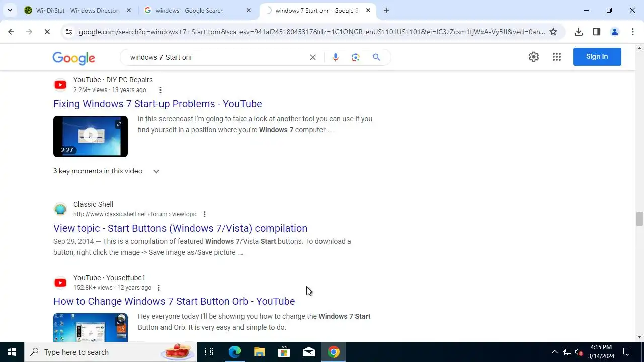The image size is (644, 362).
Task: Open Task View on taskbar
Action: [x=209, y=352]
